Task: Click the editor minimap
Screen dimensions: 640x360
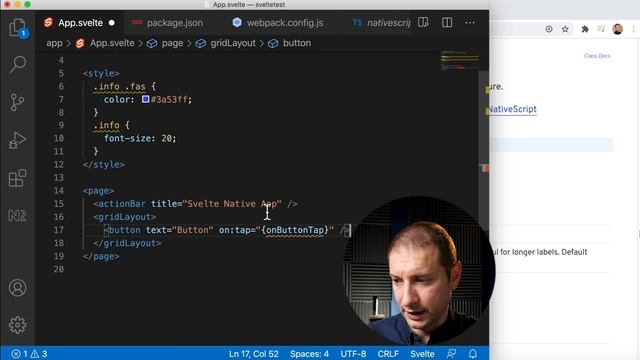Action: (460, 60)
